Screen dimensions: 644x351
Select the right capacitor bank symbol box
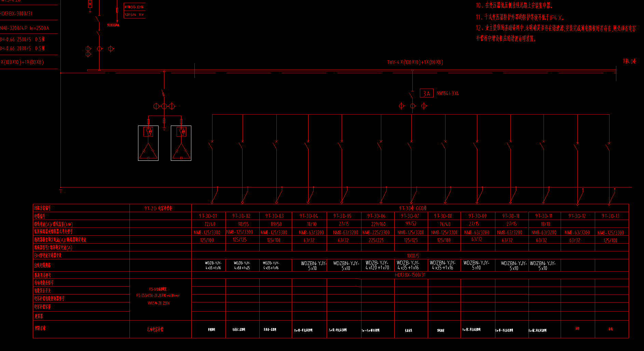(181, 143)
